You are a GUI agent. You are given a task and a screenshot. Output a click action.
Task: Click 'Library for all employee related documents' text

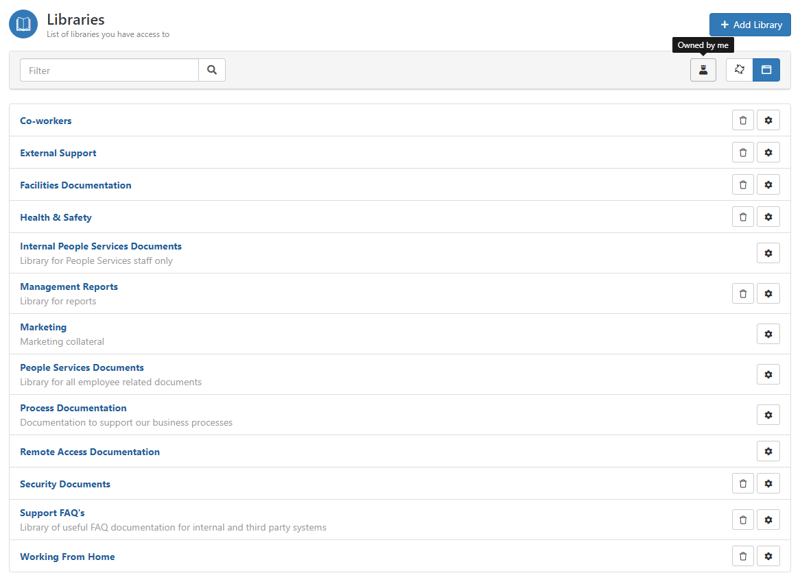pos(111,382)
